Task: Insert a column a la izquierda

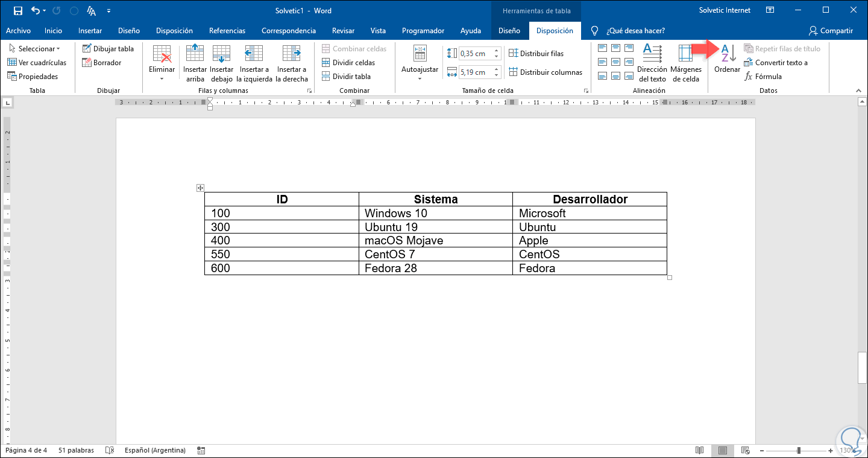Action: coord(254,63)
